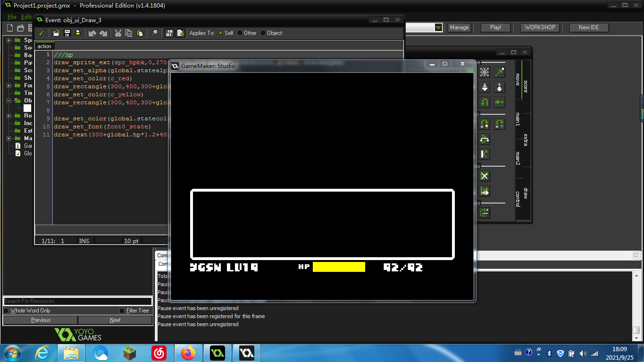644x362 pixels.
Task: Select the wrap screen action icon
Action: [485, 139]
